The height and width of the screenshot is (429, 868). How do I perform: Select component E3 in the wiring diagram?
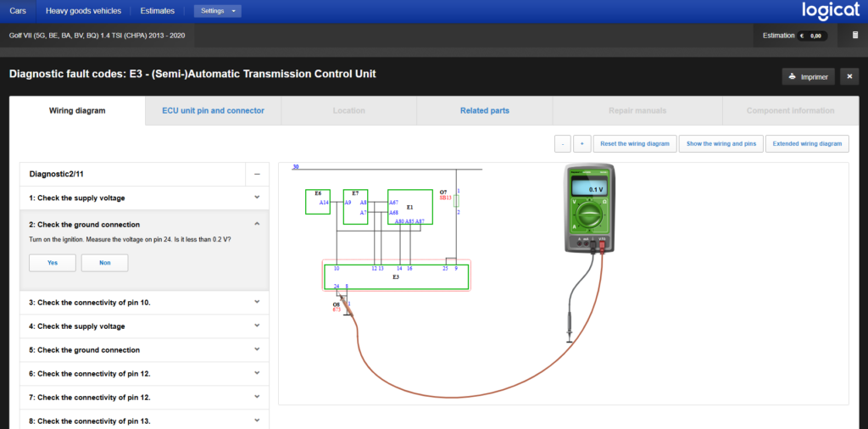(396, 276)
